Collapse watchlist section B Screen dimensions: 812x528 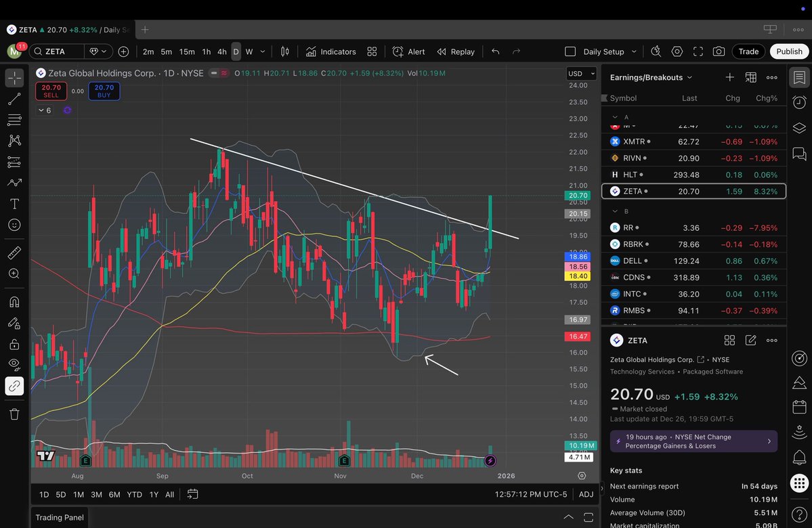tap(615, 211)
